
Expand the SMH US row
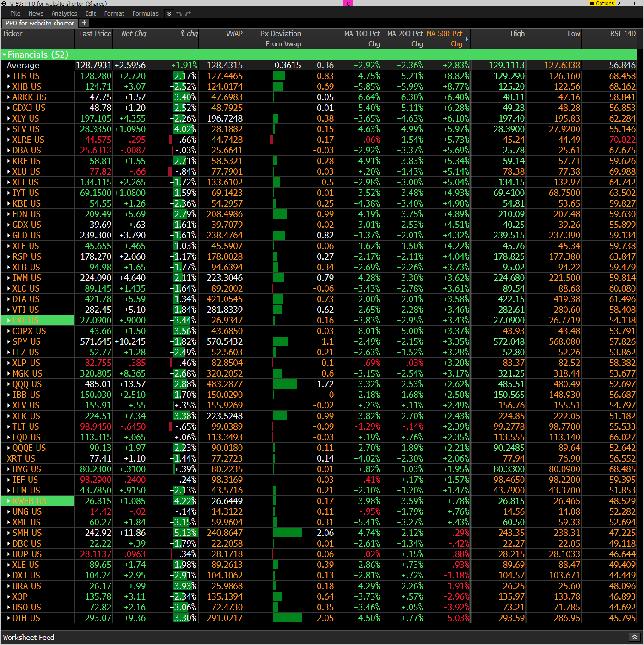coord(8,533)
